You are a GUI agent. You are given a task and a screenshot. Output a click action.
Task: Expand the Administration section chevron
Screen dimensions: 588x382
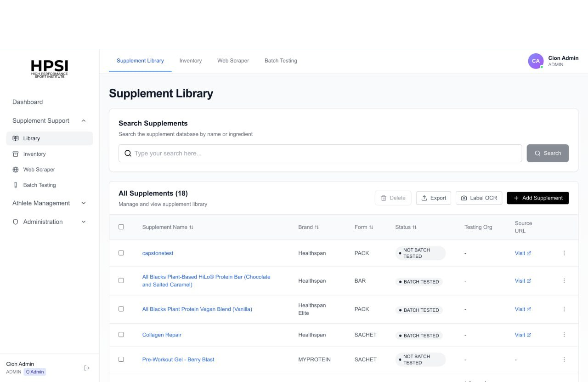(x=84, y=222)
